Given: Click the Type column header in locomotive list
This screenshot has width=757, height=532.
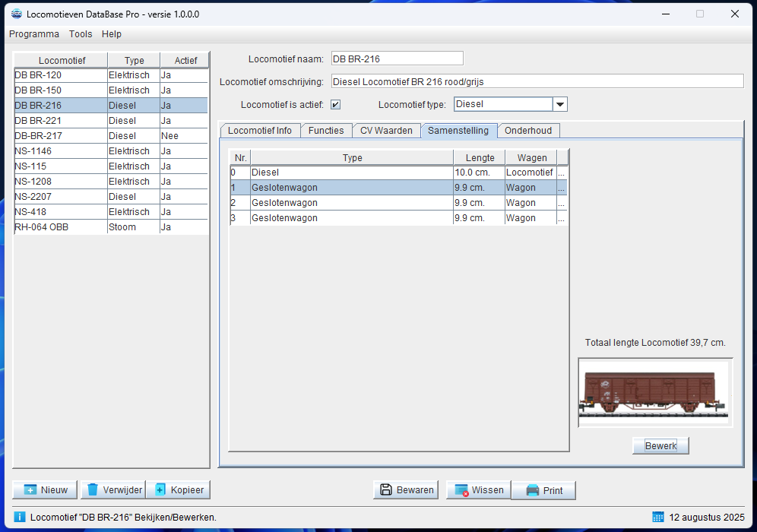Looking at the screenshot, I should pos(134,60).
